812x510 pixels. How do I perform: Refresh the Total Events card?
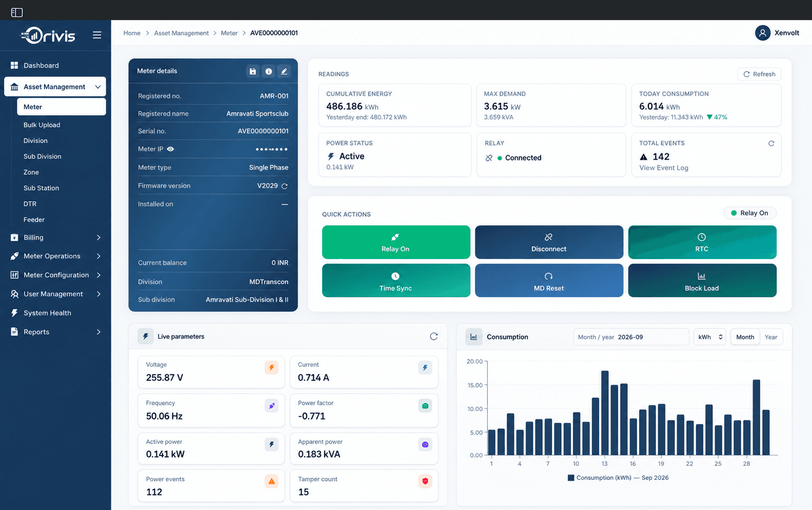(771, 144)
